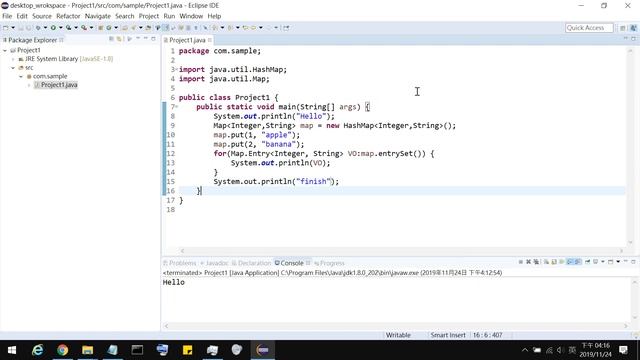Screen dimensions: 640x360
Task: Switch to the Progress tab
Action: [329, 263]
